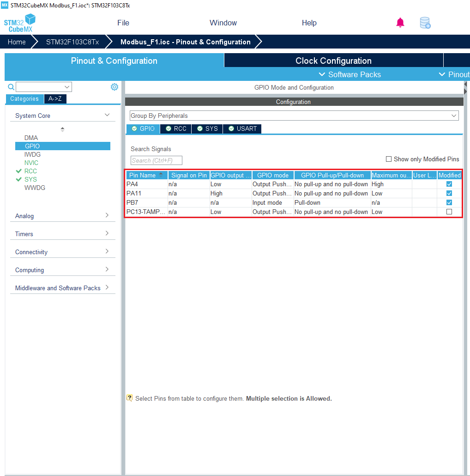This screenshot has width=470, height=476.
Task: Click the help question mark icon
Action: tap(129, 398)
